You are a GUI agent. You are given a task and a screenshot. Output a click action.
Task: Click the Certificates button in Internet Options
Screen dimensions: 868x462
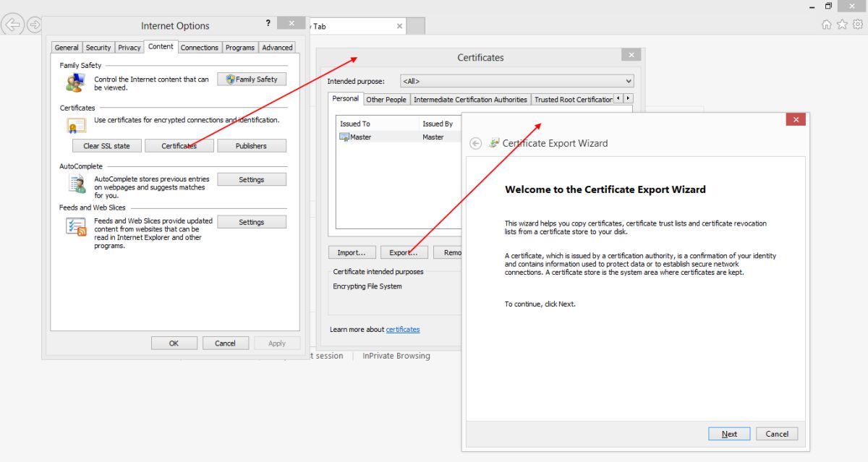coord(179,145)
